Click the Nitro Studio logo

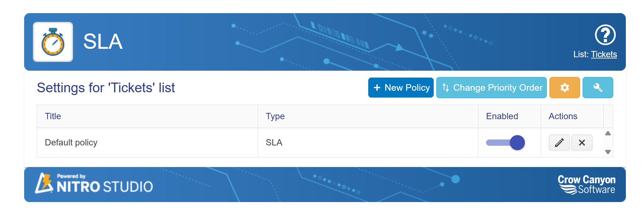click(x=94, y=184)
